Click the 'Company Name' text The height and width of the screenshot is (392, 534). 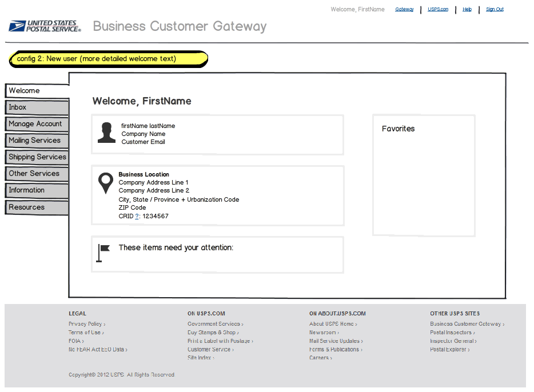click(144, 134)
